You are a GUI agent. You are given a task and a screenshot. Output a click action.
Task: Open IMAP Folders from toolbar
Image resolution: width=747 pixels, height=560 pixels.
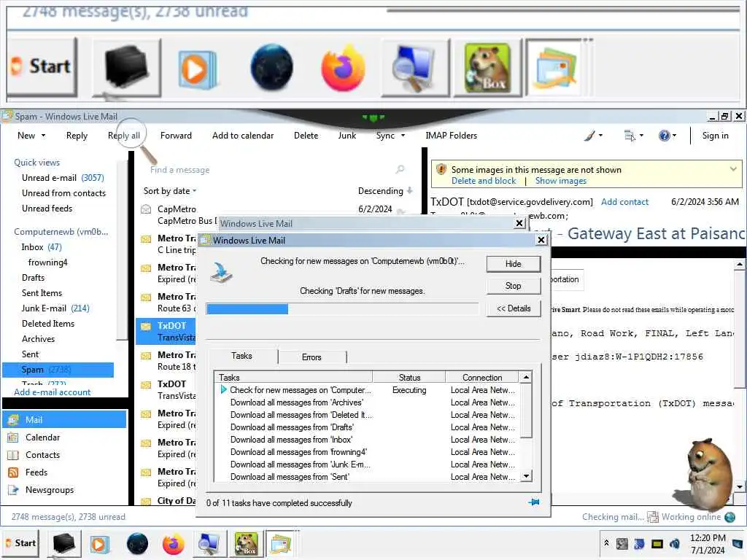click(451, 136)
